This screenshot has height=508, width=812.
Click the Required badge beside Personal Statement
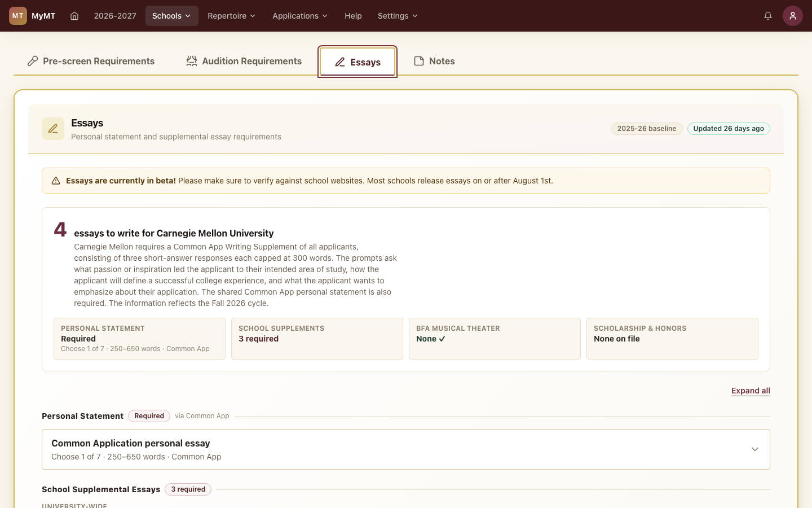[149, 416]
